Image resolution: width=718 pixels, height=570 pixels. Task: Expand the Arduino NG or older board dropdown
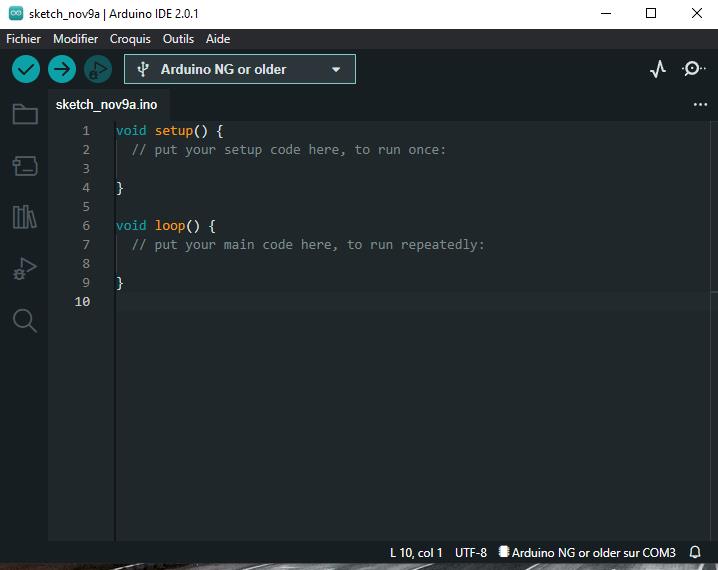pos(239,69)
